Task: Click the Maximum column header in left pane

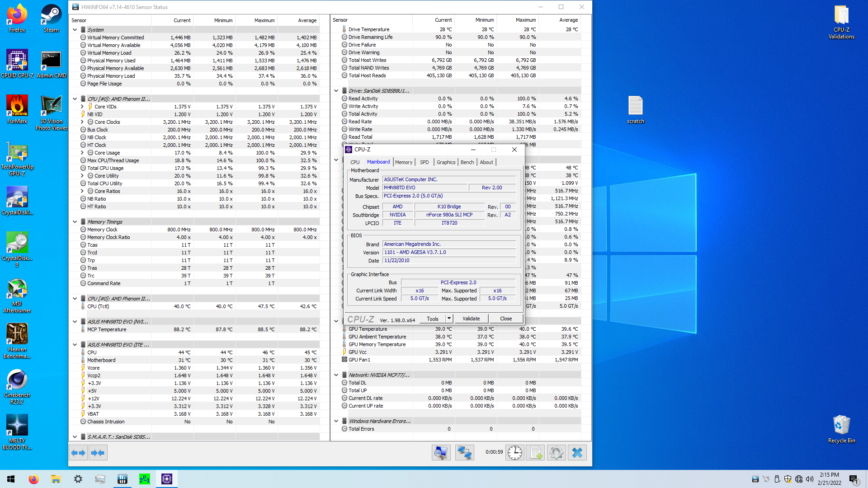Action: point(256,20)
